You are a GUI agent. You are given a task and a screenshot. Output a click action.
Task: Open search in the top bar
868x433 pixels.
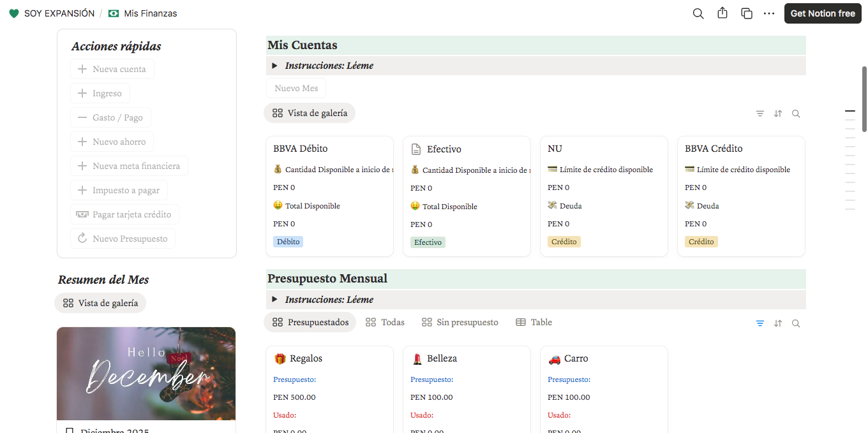click(698, 13)
